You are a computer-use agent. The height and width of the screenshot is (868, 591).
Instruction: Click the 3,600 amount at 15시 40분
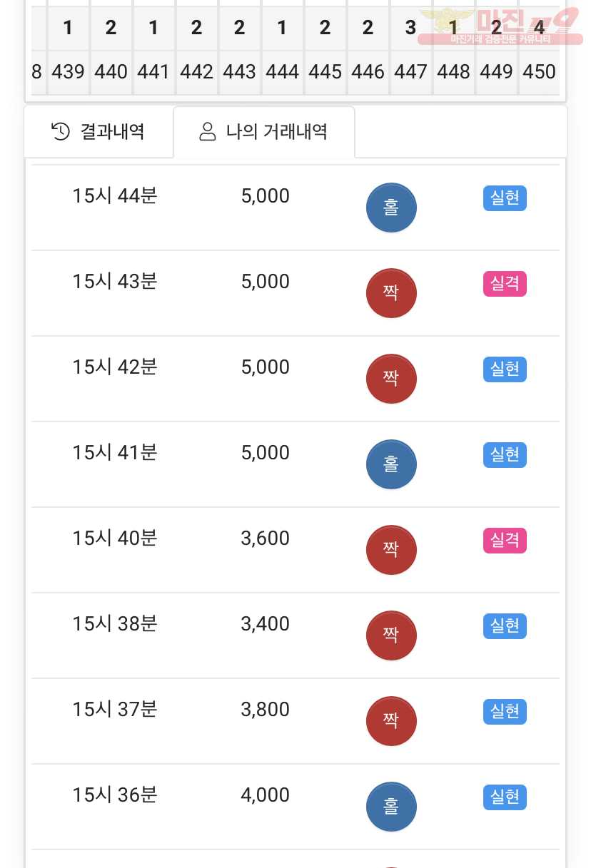[266, 538]
